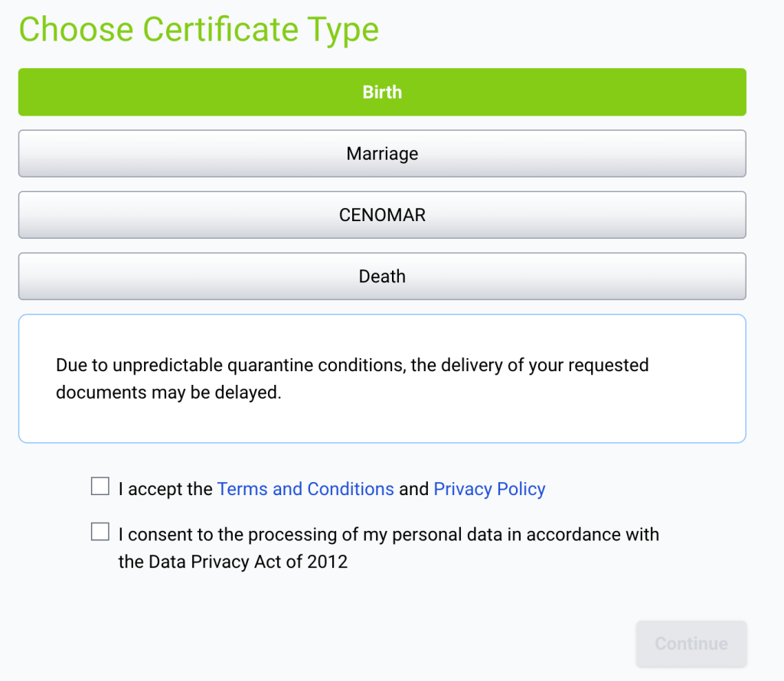Viewport: 784px width, 681px height.
Task: Click "Due to unpredictable quarantine conditions" notice text
Action: coord(230,365)
